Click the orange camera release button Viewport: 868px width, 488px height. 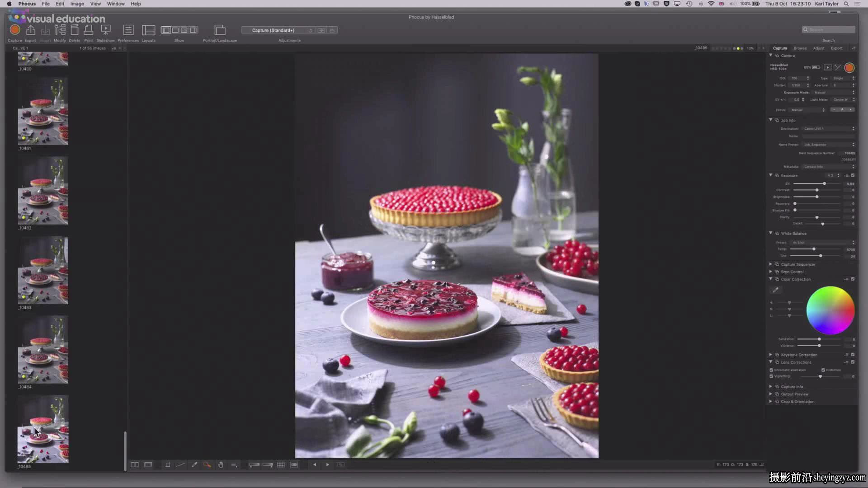[849, 68]
